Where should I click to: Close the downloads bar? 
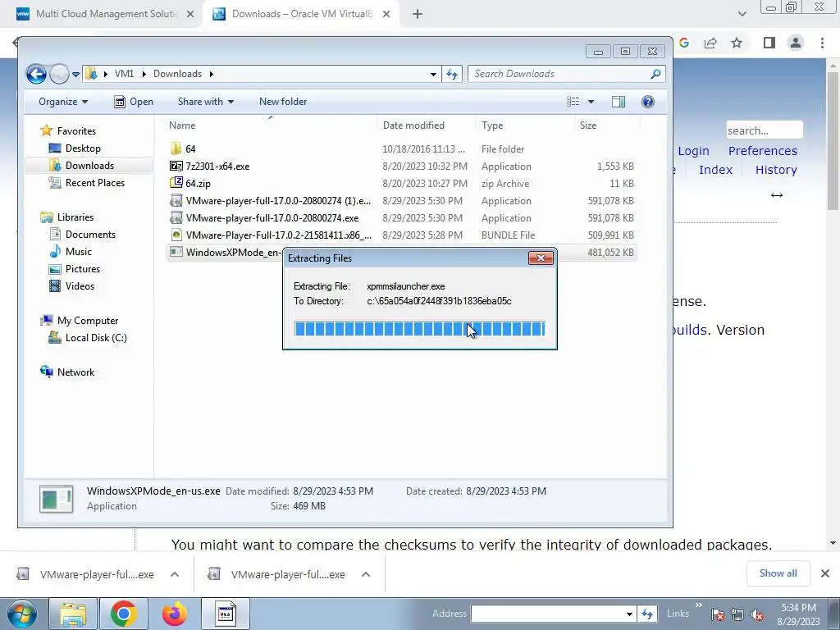pyautogui.click(x=825, y=573)
